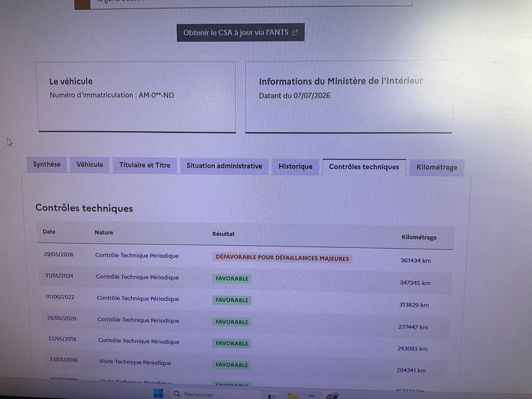Click the Le véhicule card heading
This screenshot has width=532, height=399.
click(71, 81)
